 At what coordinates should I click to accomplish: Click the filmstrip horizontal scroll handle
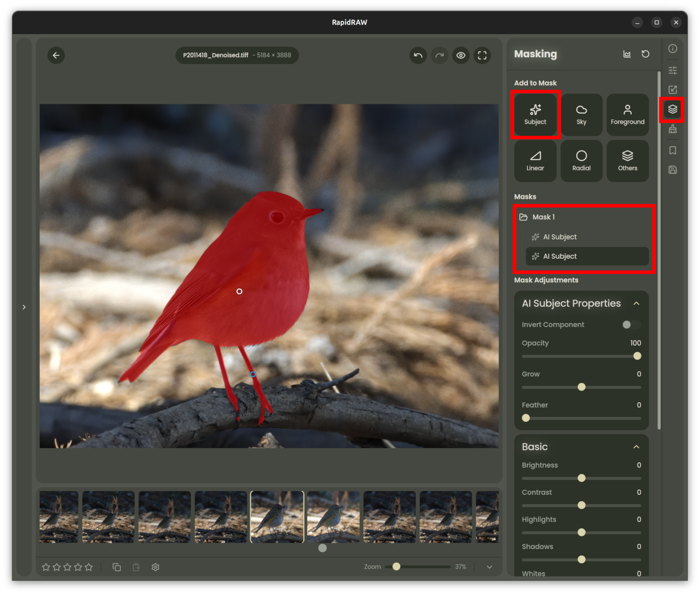tap(323, 548)
